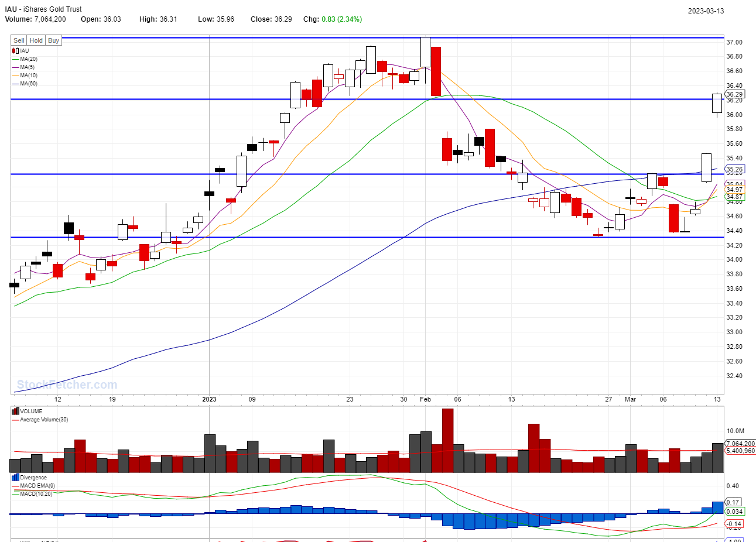Click the 'Chg: 0.83 (2.34%)' change value
756x542 pixels.
[x=333, y=19]
